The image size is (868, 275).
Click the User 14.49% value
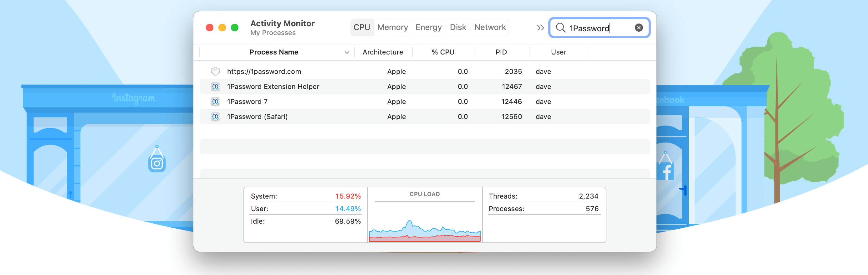pos(348,209)
